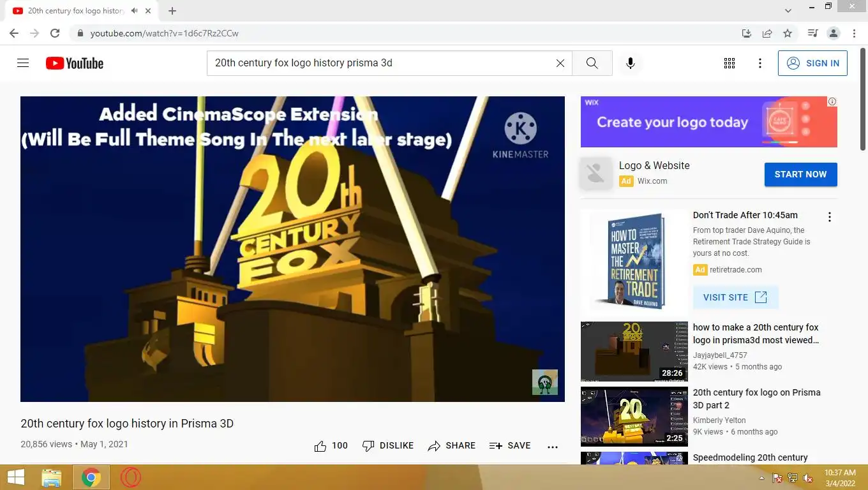The height and width of the screenshot is (490, 868).
Task: Open a new browser tab
Action: (x=172, y=11)
